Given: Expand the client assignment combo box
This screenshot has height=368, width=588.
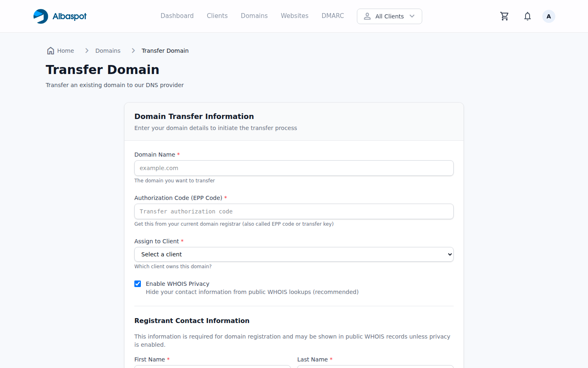Looking at the screenshot, I should pyautogui.click(x=294, y=254).
